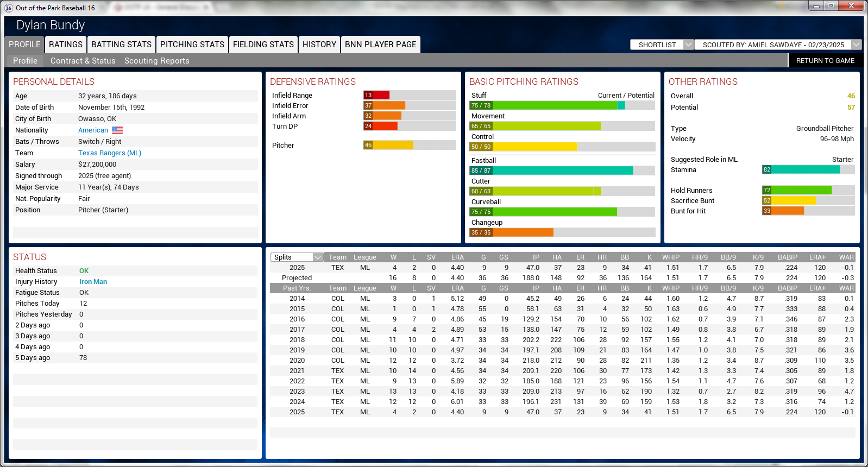Click the Stamina rating bar showing 82

point(808,170)
